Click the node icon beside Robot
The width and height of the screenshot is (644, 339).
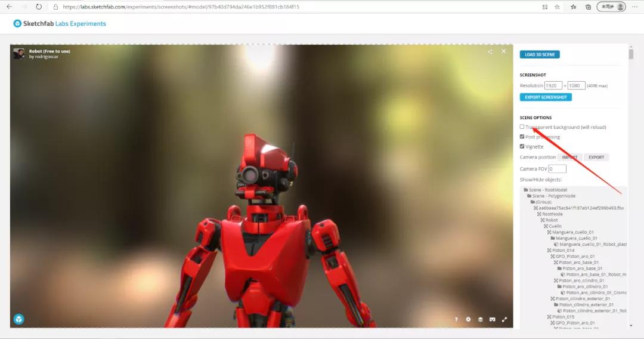tap(543, 220)
